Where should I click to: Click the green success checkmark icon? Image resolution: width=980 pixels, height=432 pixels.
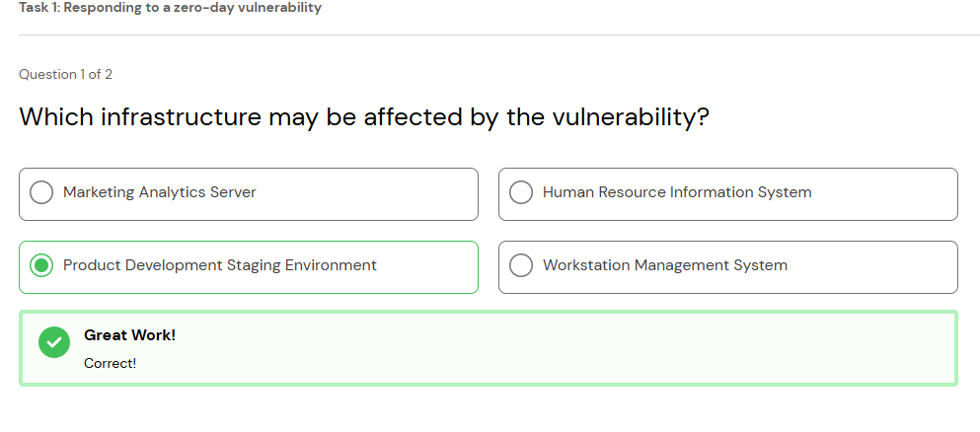point(54,342)
